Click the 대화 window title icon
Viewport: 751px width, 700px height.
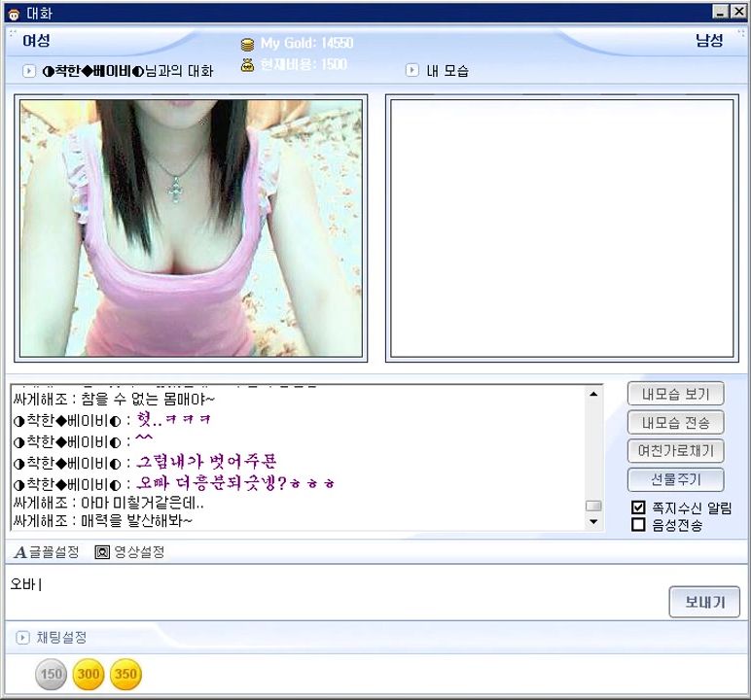(x=13, y=12)
